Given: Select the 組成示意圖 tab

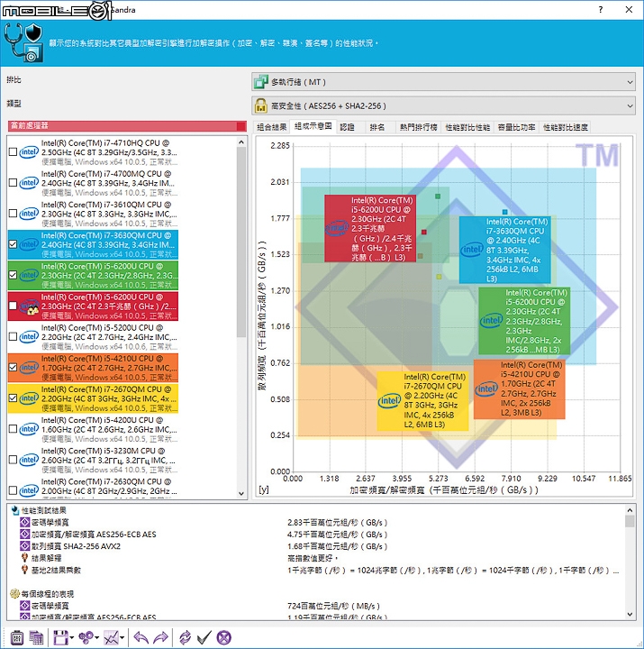Looking at the screenshot, I should coord(313,126).
